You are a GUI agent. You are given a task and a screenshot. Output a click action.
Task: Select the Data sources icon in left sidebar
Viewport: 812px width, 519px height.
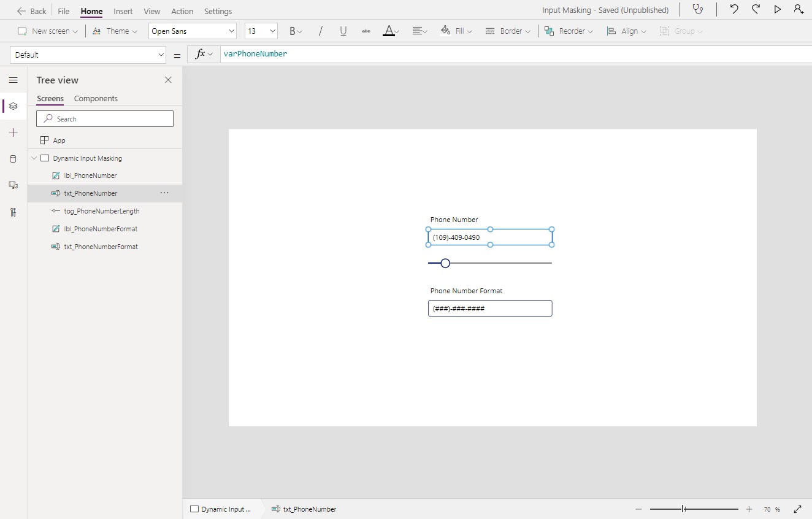13,159
